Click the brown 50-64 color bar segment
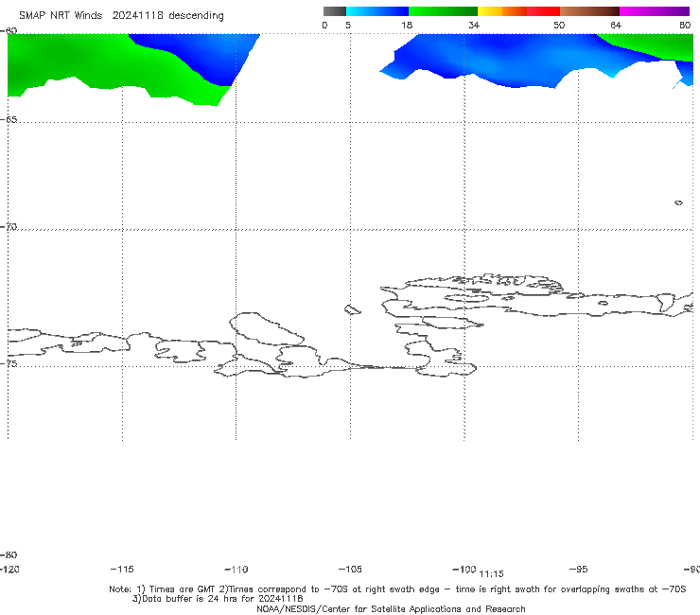 click(x=589, y=11)
